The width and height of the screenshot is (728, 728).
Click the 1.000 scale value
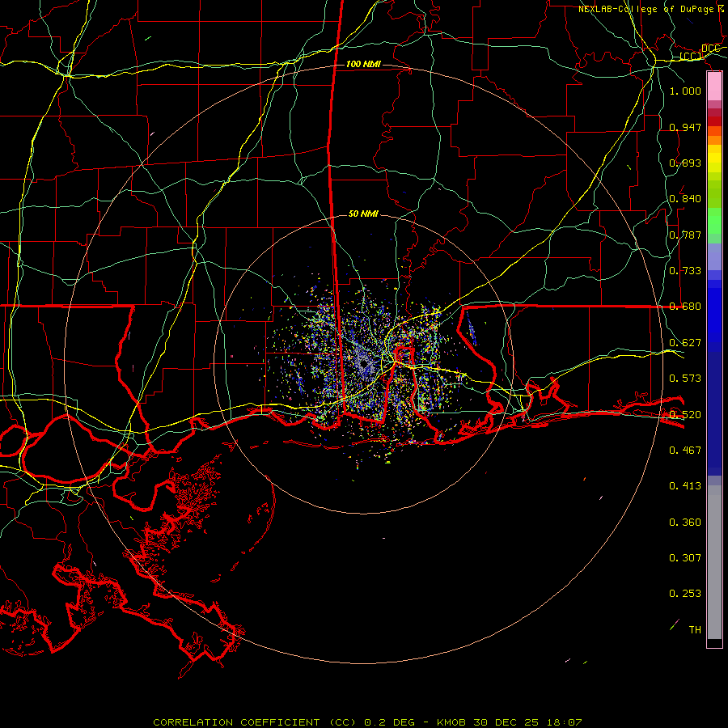click(685, 91)
